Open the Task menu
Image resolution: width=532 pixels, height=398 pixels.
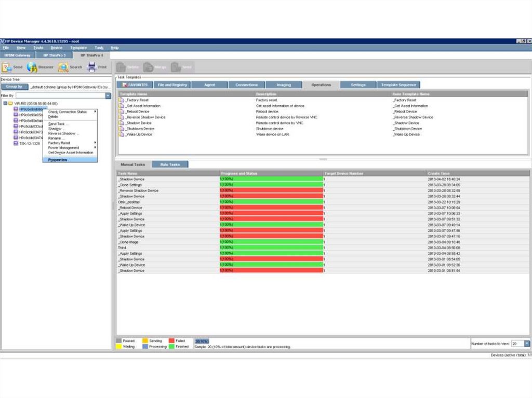pos(99,48)
